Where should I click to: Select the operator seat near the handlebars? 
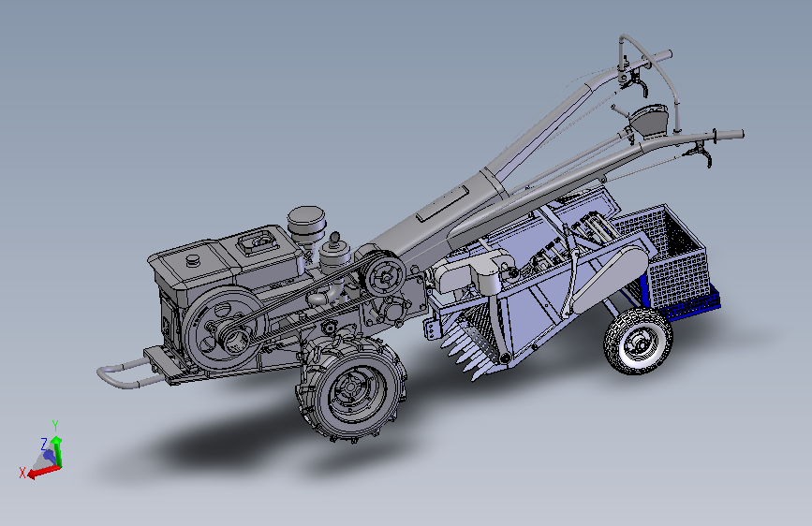(x=648, y=120)
